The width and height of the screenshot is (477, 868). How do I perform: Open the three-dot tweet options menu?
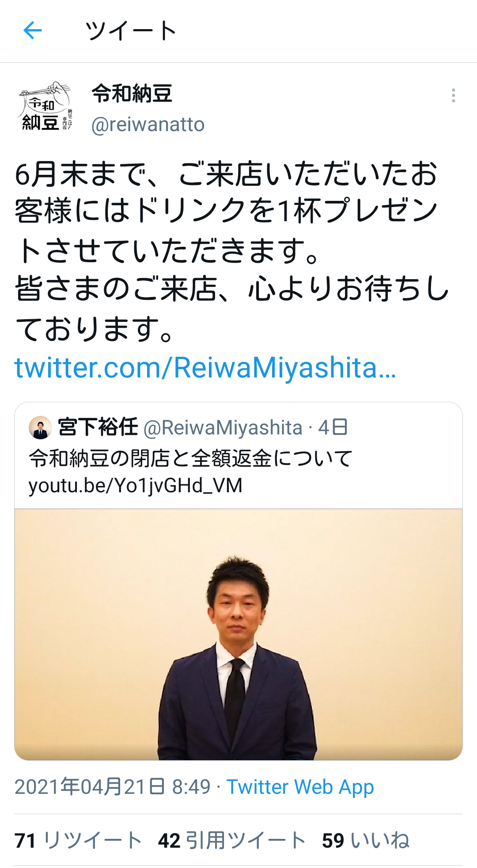(453, 95)
